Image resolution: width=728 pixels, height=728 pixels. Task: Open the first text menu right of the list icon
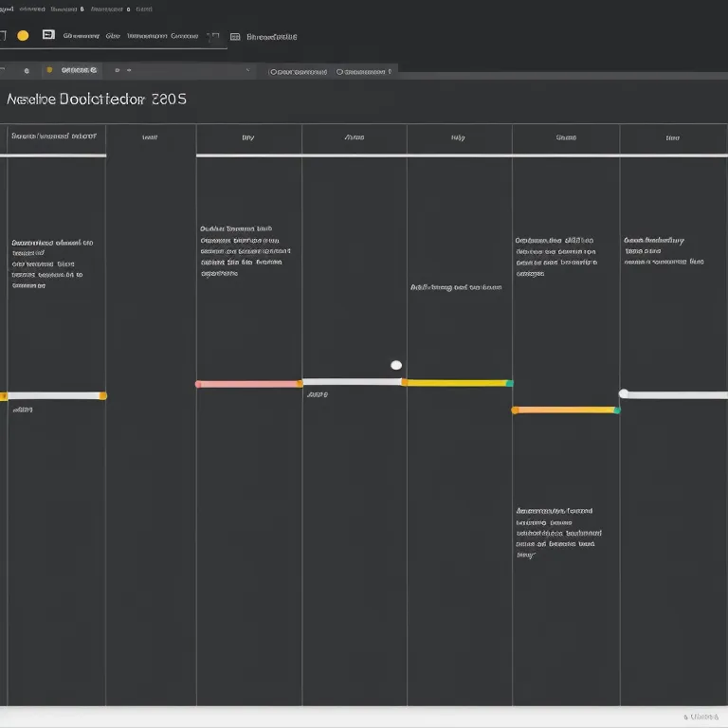pos(82,36)
